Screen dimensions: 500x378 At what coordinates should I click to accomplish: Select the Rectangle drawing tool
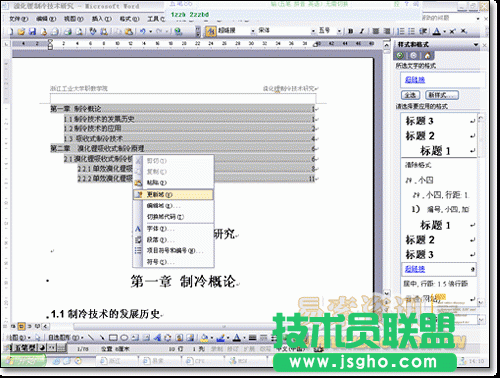(x=113, y=337)
